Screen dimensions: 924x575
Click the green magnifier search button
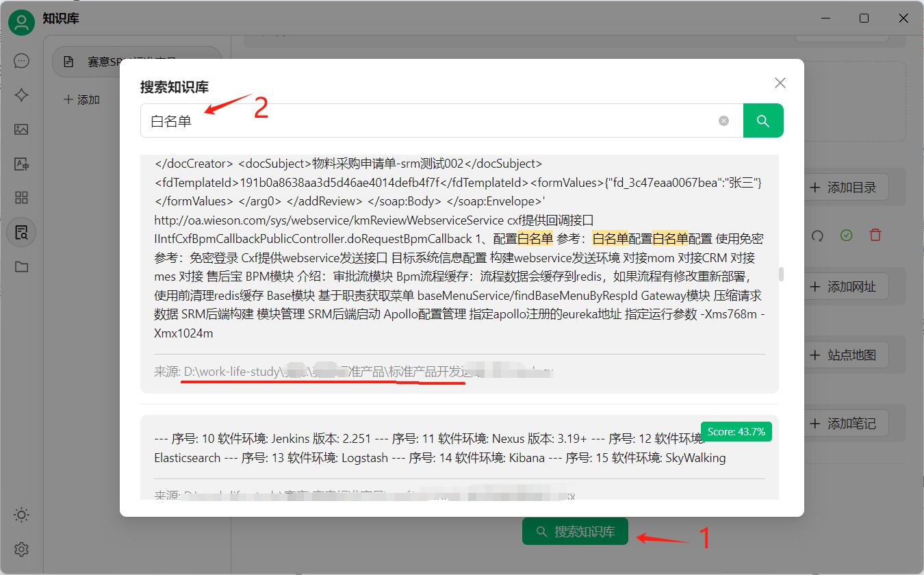(763, 120)
